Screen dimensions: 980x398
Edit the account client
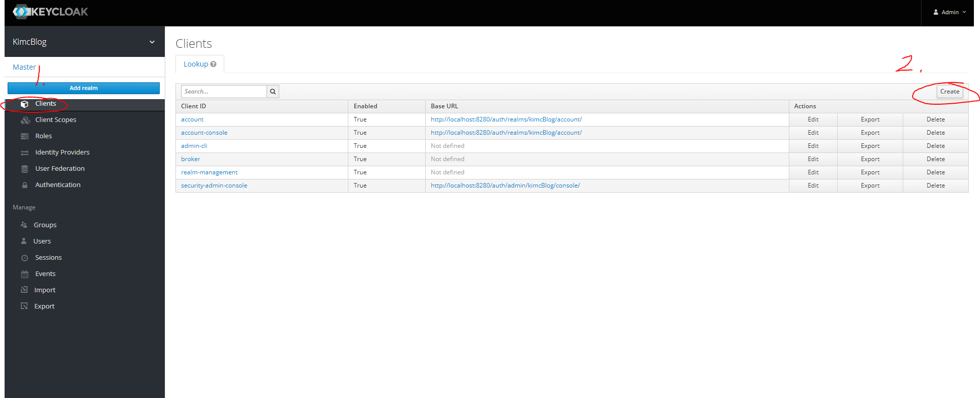click(813, 119)
